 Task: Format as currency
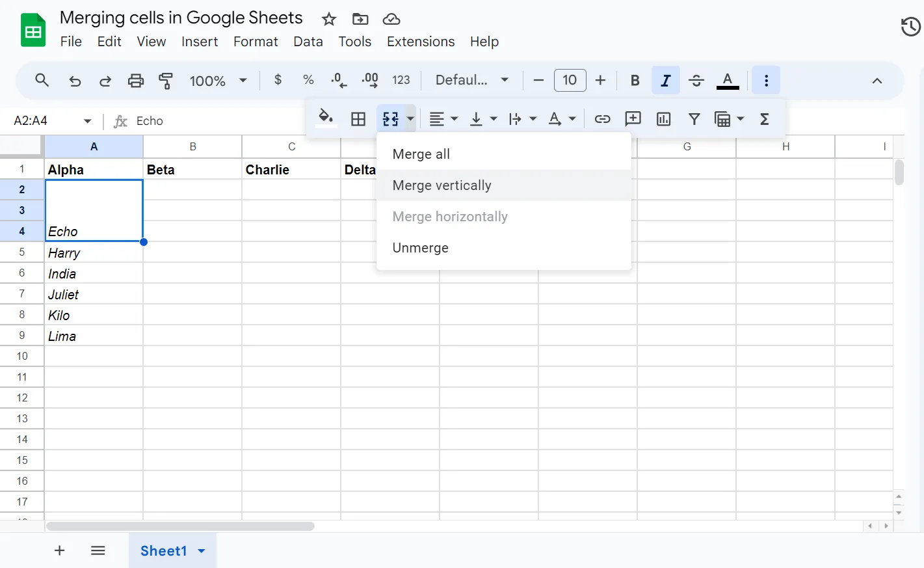coord(278,80)
